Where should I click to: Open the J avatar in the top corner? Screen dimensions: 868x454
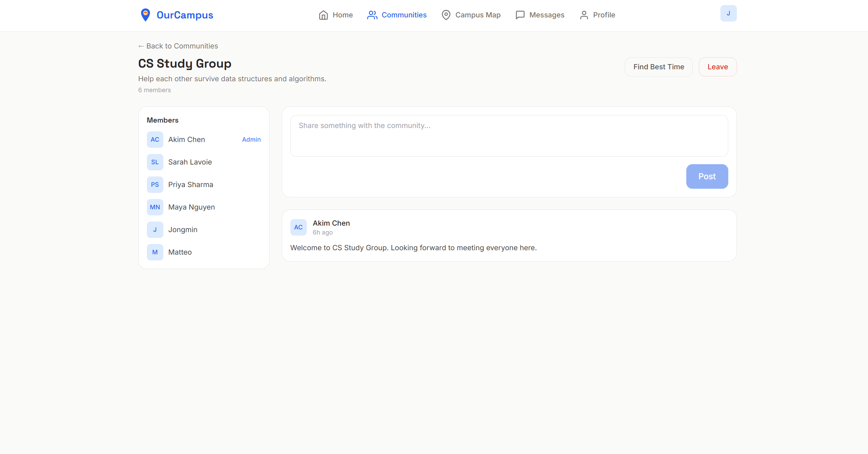point(729,13)
